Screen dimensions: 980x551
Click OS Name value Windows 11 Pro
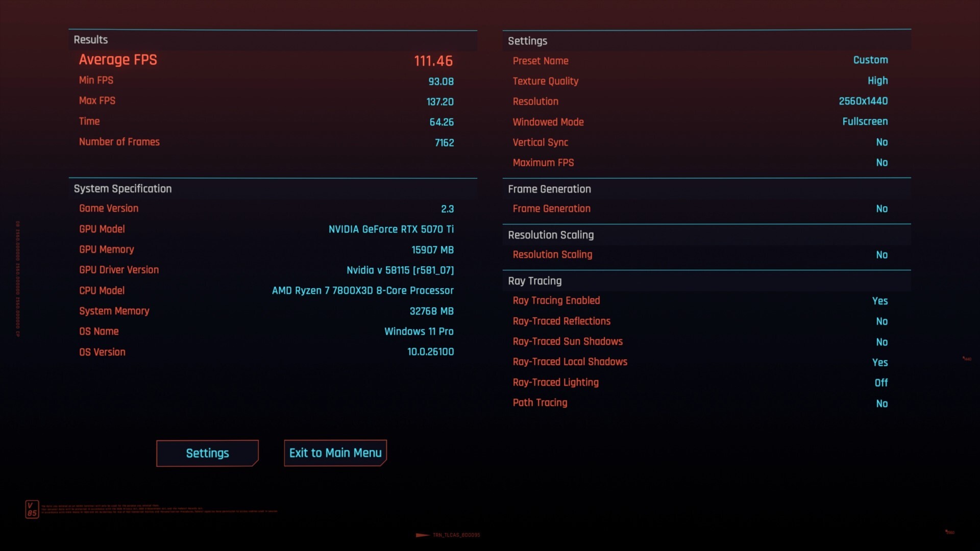[x=419, y=332]
